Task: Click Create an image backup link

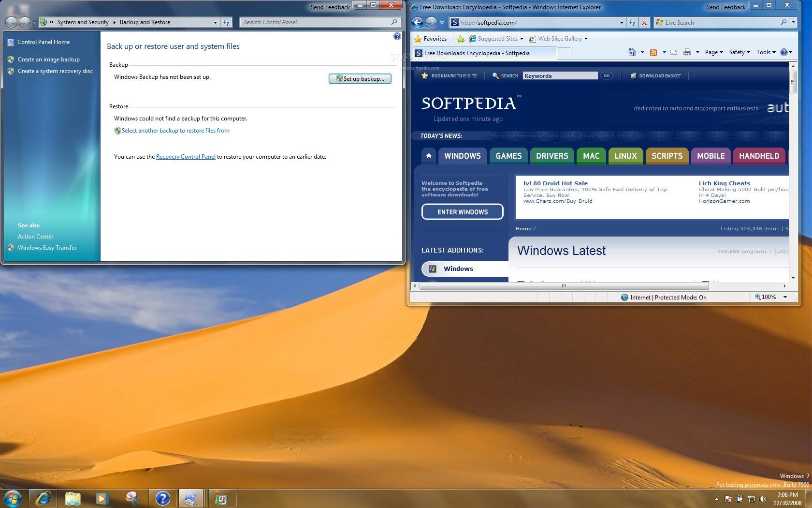Action: coord(49,60)
